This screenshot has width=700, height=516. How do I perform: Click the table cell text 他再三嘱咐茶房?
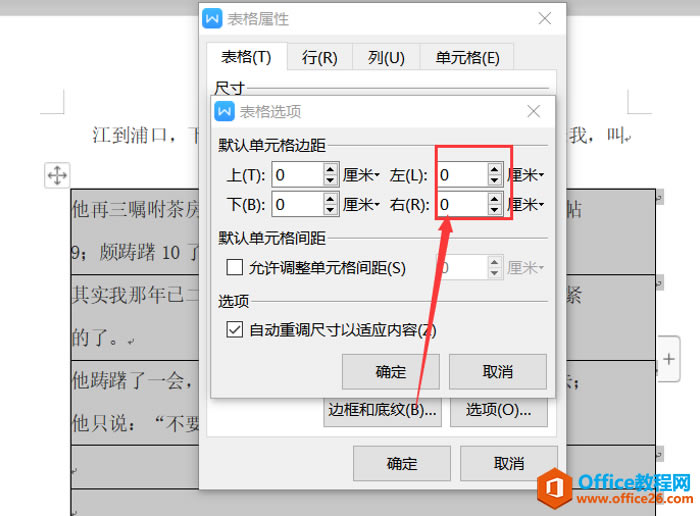136,209
